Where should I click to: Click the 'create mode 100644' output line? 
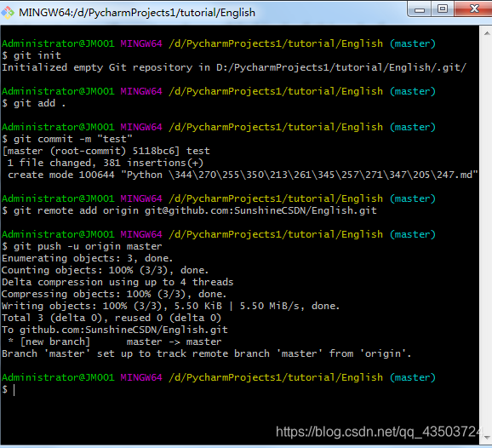243,175
